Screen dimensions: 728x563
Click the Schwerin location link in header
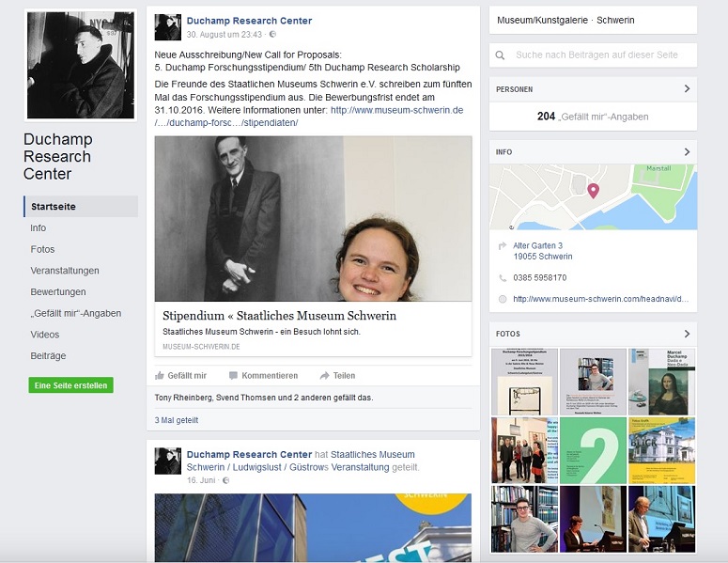[x=615, y=21]
